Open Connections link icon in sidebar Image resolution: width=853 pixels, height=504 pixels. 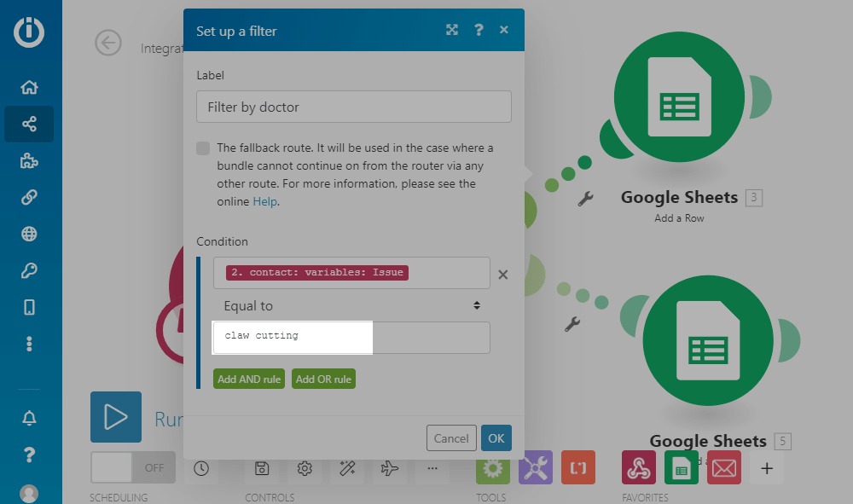29,197
